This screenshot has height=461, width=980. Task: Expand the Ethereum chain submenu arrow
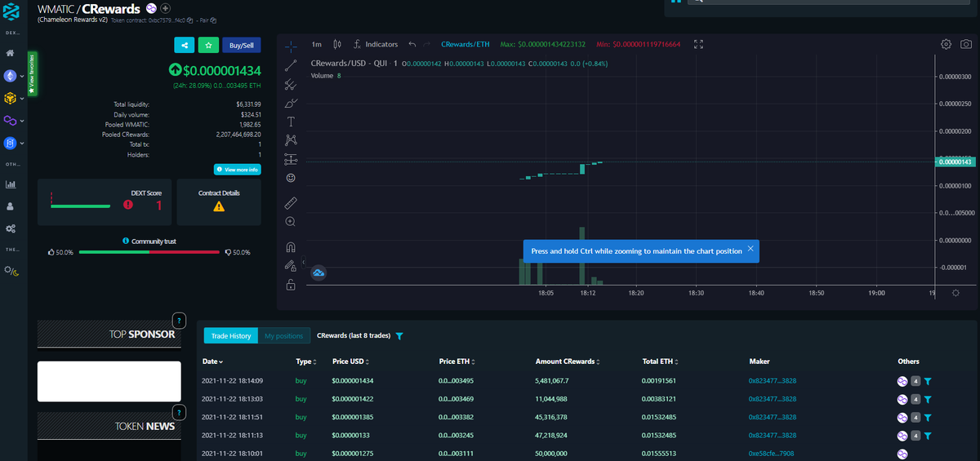pos(22,77)
